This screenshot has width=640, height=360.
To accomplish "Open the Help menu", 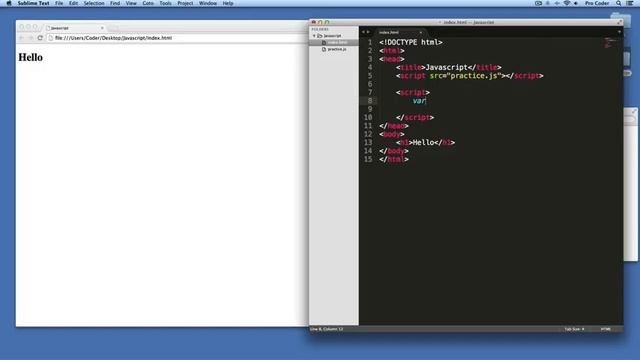I will point(228,3).
